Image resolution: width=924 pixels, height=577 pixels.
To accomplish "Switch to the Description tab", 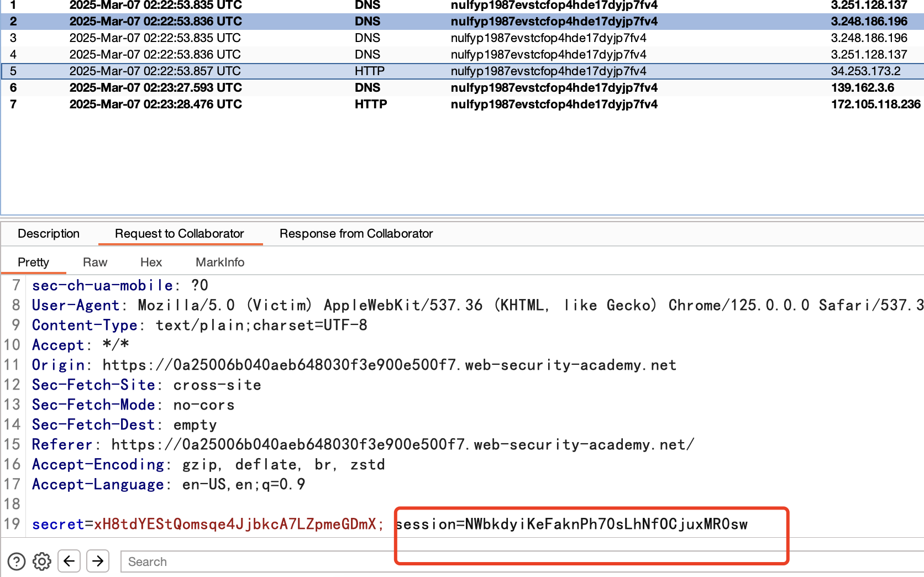I will [x=49, y=233].
